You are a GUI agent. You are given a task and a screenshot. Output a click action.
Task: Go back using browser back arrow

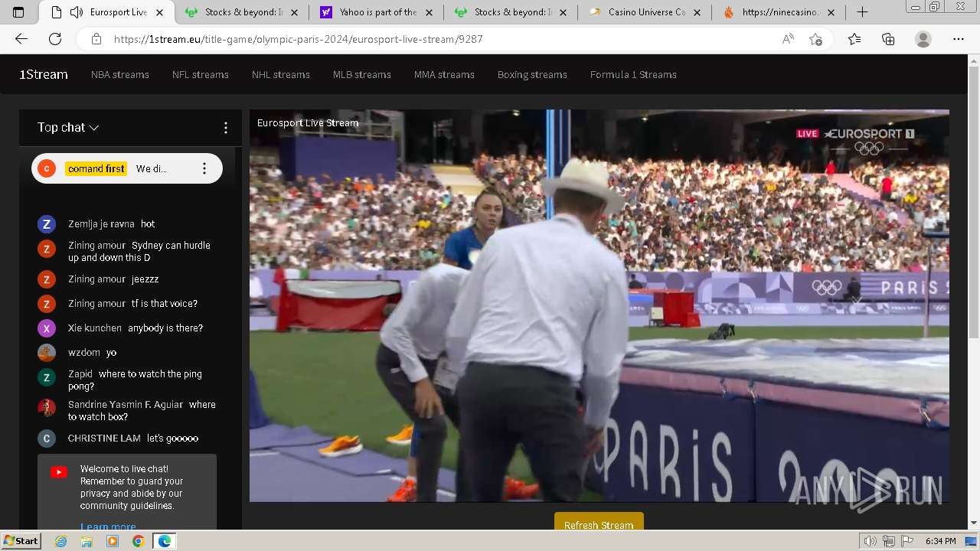(21, 39)
